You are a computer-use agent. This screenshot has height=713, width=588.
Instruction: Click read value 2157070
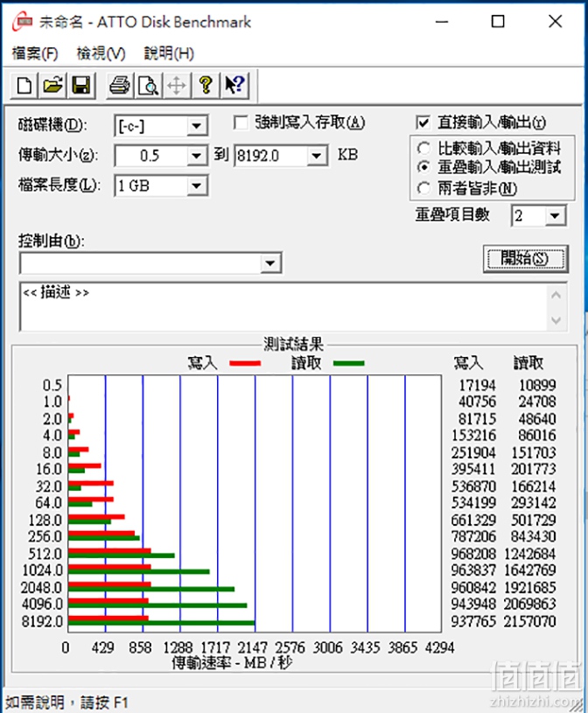point(529,621)
